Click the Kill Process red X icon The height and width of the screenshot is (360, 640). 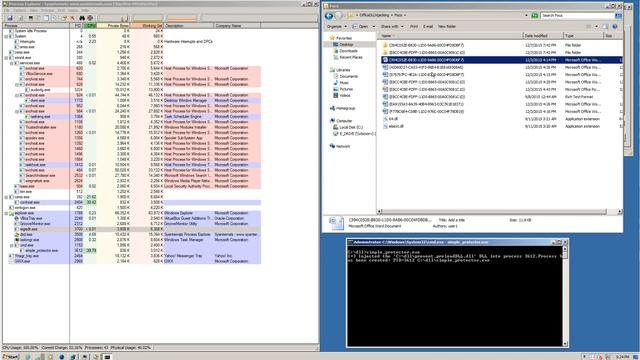pos(73,18)
